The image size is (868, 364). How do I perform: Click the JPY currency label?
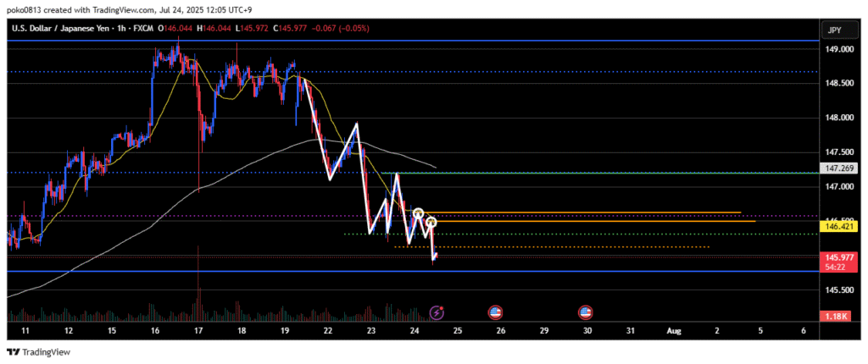(834, 28)
